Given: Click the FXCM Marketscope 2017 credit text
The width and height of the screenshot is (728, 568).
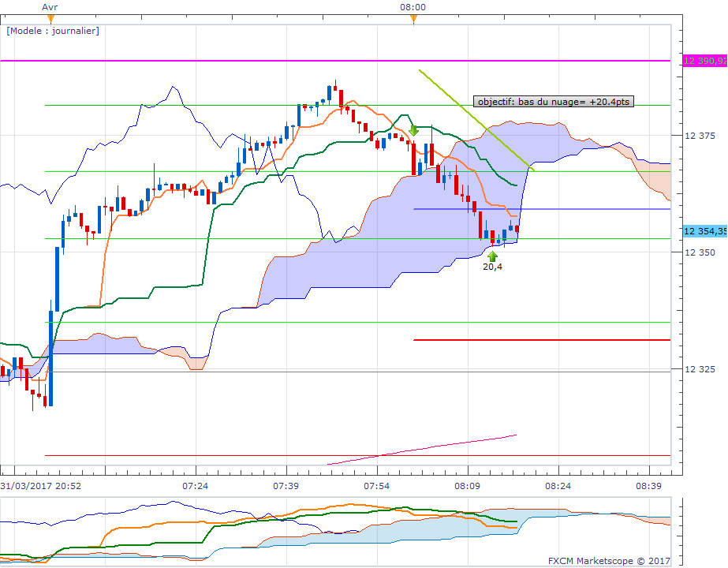Looking at the screenshot, I should pyautogui.click(x=609, y=561).
